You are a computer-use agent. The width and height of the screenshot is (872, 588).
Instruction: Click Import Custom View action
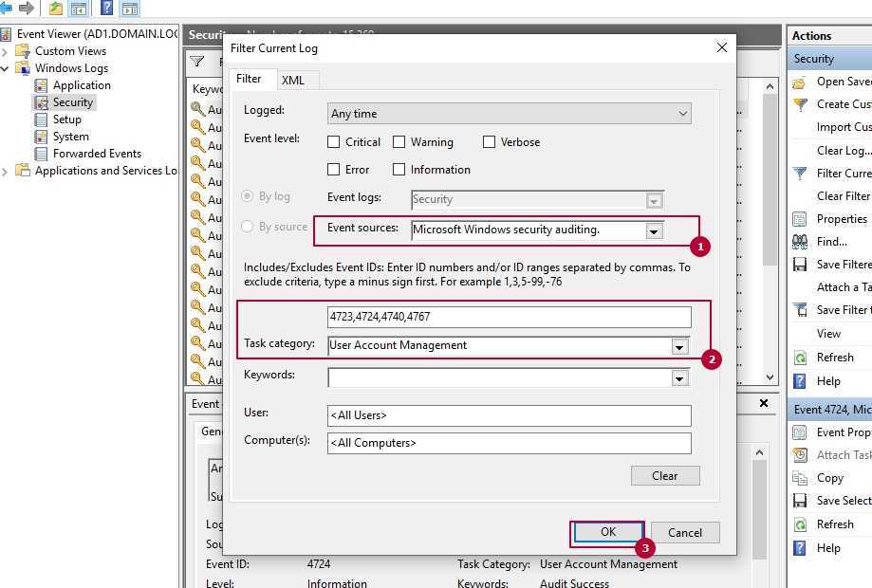pos(844,127)
